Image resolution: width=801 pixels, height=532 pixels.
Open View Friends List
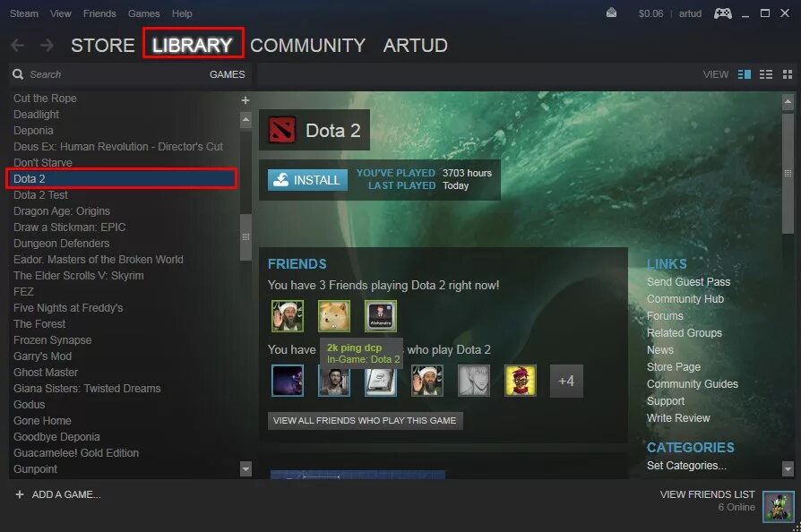[x=707, y=494]
